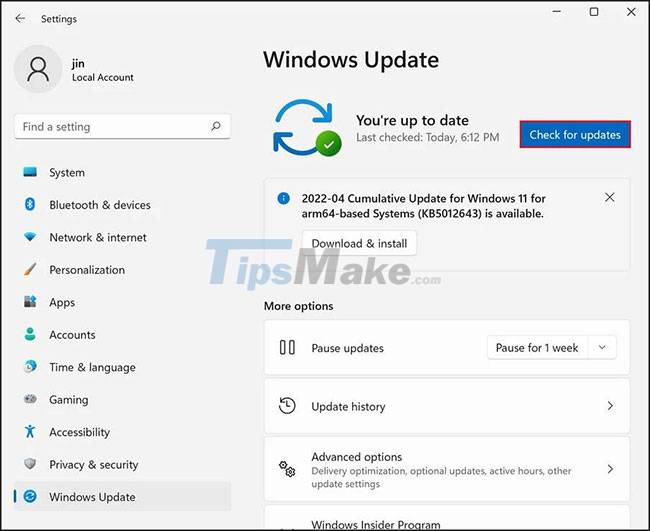Click 'Delivery optimization, optional updates' description

[x=441, y=477]
